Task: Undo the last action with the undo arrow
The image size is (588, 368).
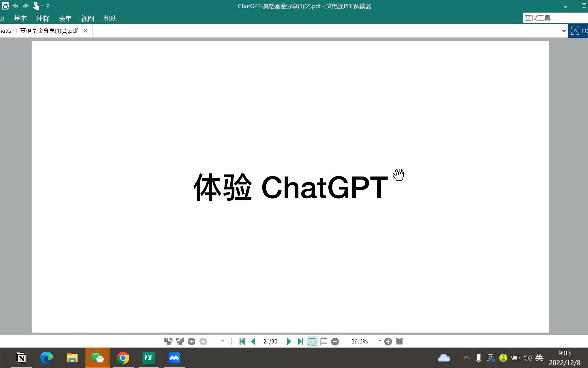Action: pos(15,6)
